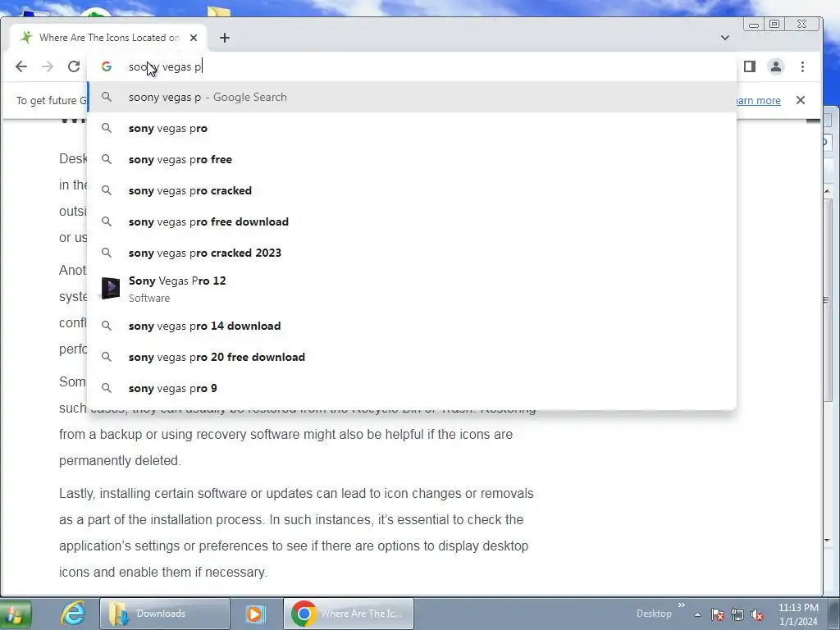The width and height of the screenshot is (840, 630).
Task: Select suggestion 'sony vegas pro'
Action: click(x=412, y=128)
